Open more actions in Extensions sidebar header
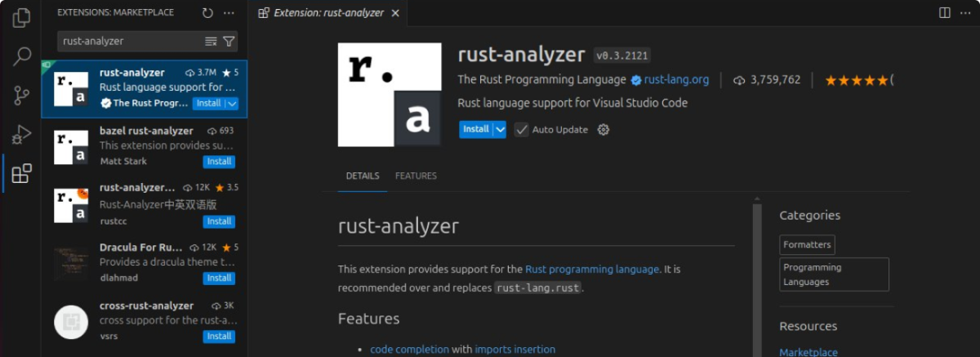Image resolution: width=980 pixels, height=357 pixels. (x=229, y=13)
